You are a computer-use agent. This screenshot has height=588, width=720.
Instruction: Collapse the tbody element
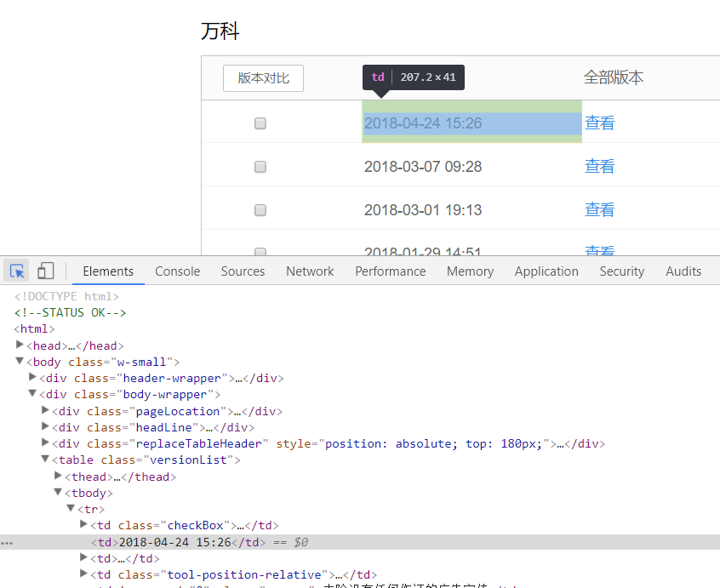(x=58, y=492)
